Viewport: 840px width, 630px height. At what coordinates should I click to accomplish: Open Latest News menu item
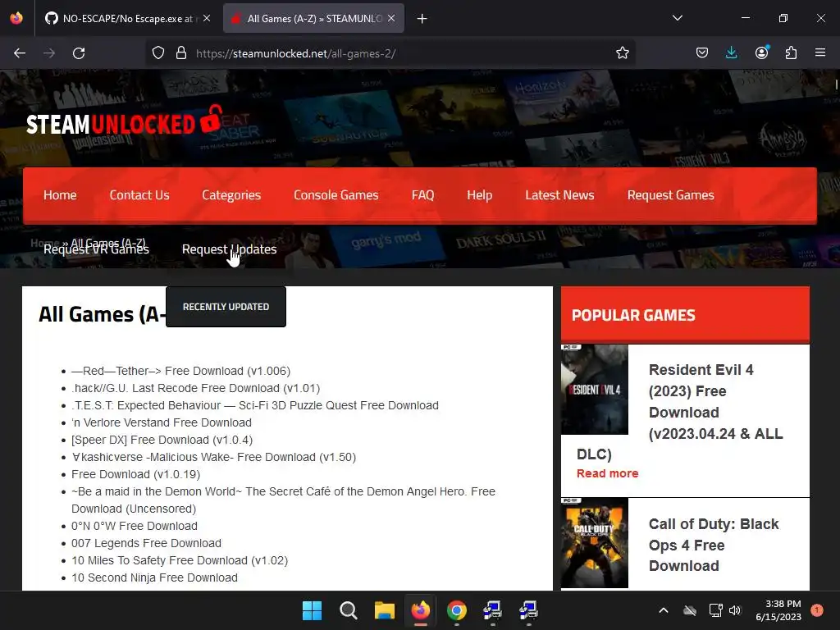[559, 195]
